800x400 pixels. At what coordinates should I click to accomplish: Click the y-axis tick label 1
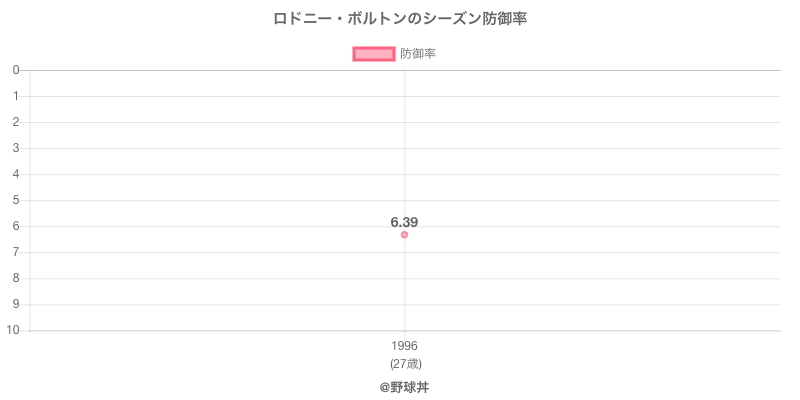16,96
